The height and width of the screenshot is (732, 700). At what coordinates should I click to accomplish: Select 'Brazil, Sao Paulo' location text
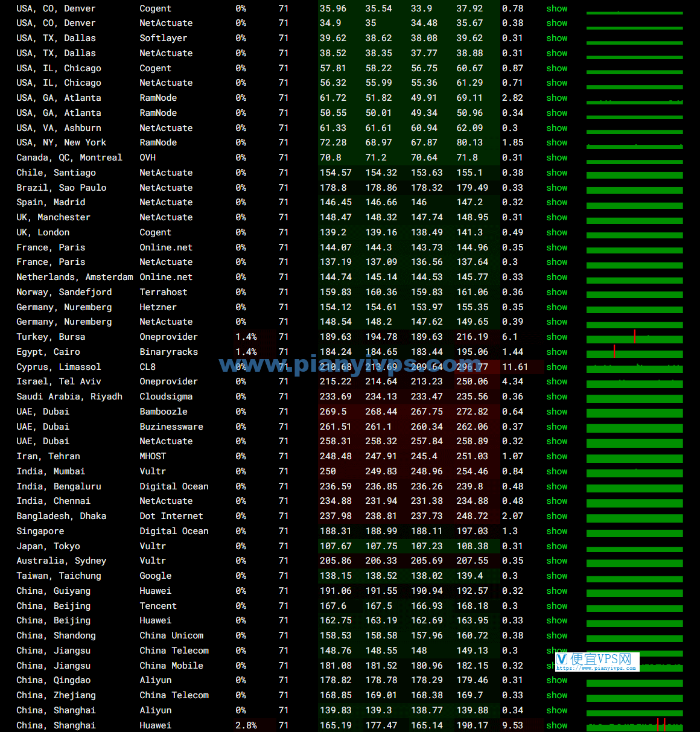(62, 188)
